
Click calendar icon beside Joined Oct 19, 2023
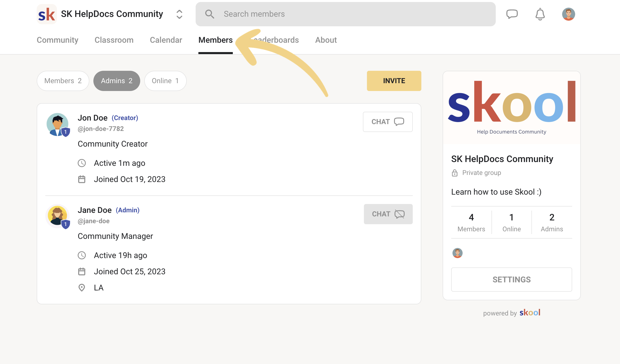point(82,179)
